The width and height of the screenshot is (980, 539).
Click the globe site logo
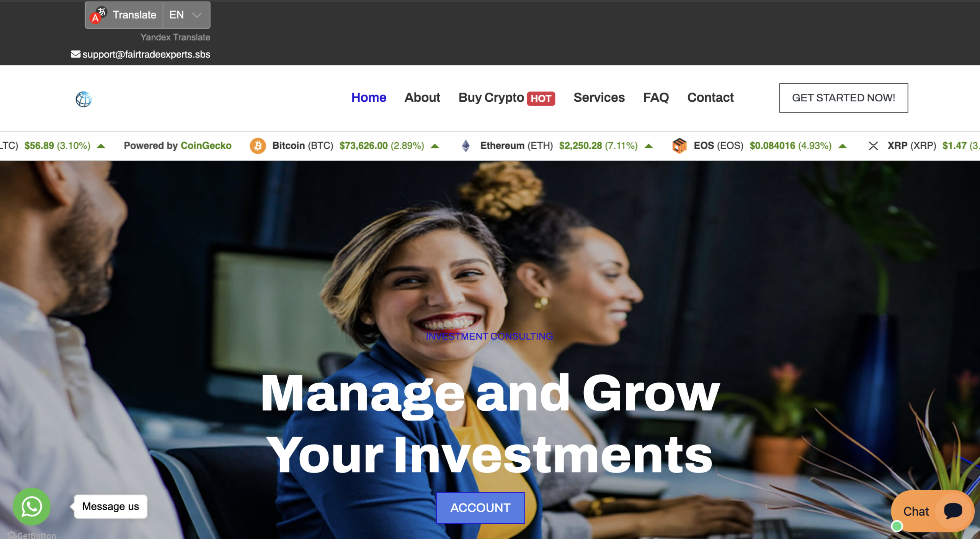tap(83, 99)
